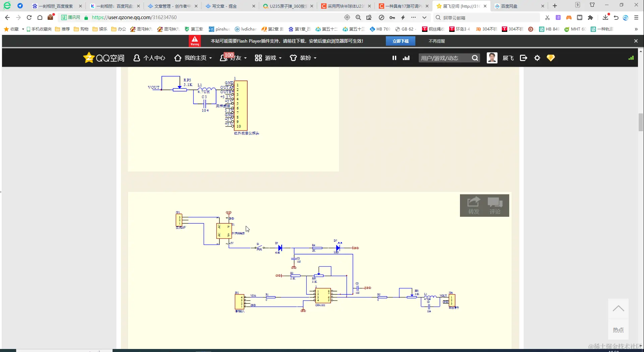Click the briefcase icon beside home button
This screenshot has height=352, width=644.
[x=51, y=17]
